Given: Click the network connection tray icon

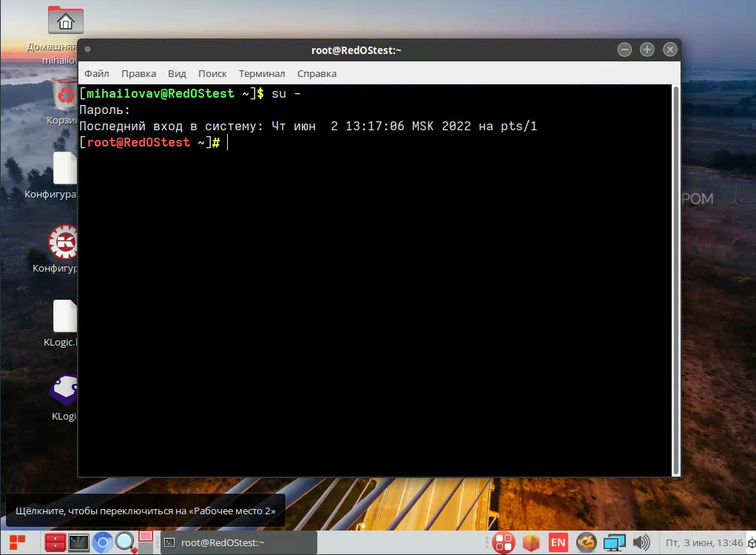Looking at the screenshot, I should pyautogui.click(x=614, y=542).
